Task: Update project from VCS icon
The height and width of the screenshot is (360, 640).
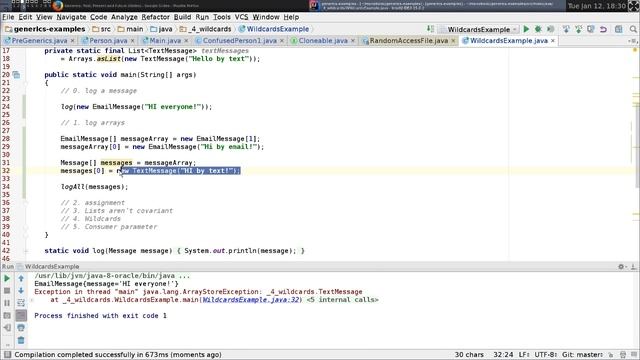Action: 566,29
